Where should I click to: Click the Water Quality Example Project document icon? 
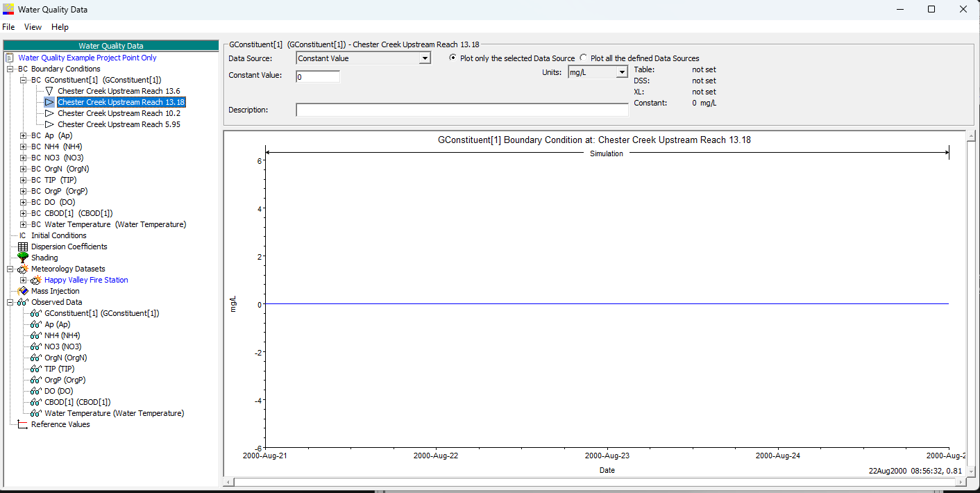click(x=10, y=58)
